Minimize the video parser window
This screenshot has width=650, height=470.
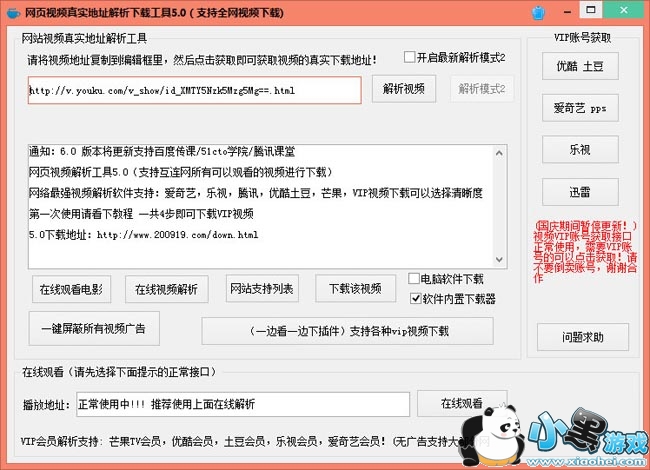tap(567, 12)
